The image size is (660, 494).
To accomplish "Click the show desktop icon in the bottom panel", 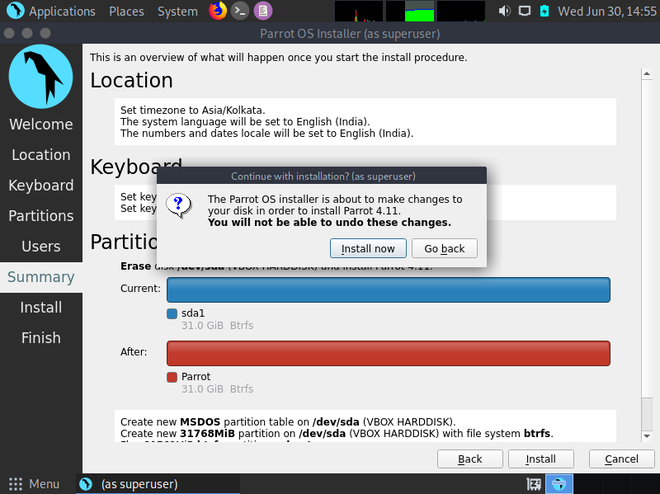I will tap(534, 484).
